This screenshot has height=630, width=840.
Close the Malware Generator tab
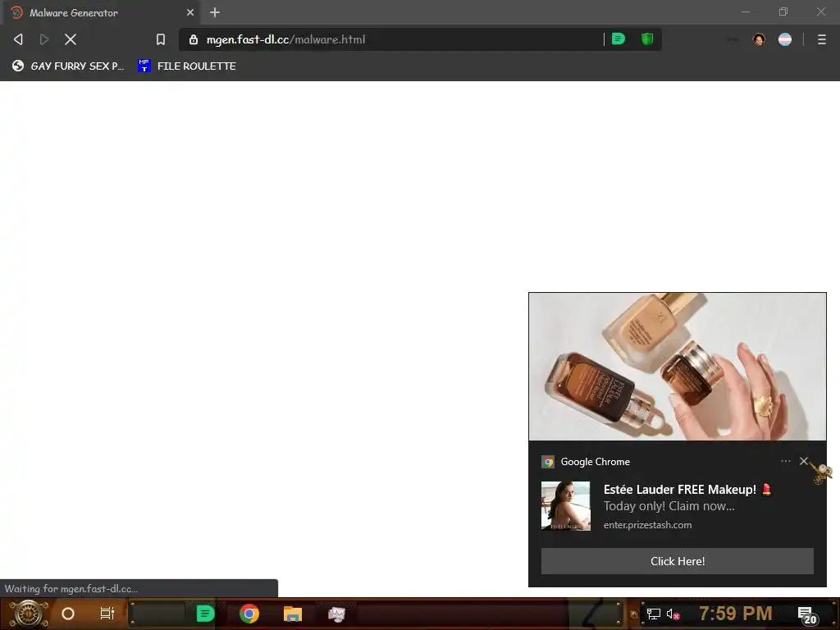coord(190,12)
